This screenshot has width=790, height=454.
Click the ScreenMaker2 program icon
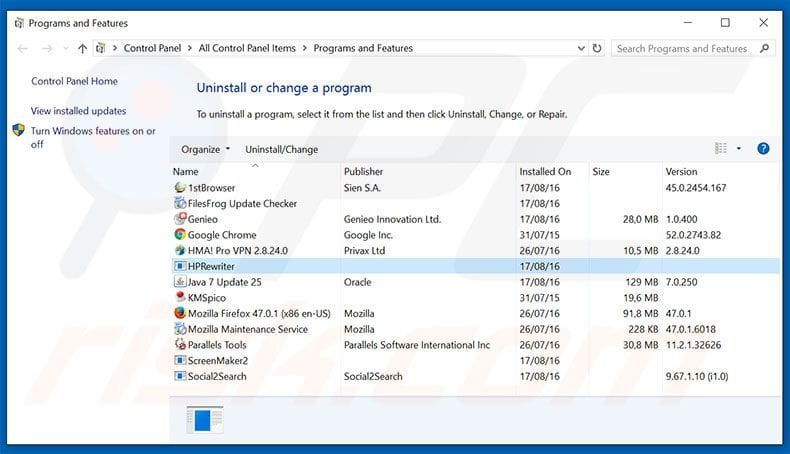pos(180,360)
